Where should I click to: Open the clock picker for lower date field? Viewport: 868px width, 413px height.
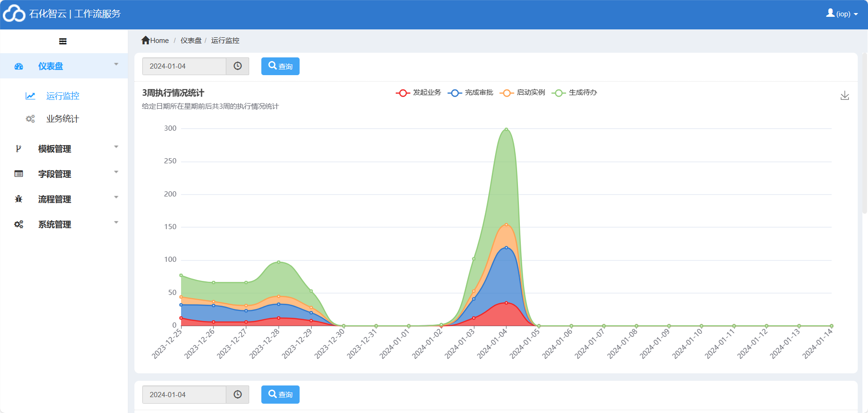point(238,395)
